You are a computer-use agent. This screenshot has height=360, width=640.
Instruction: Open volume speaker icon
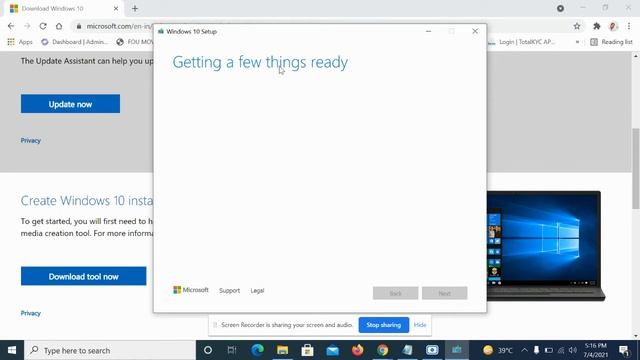[x=573, y=350]
